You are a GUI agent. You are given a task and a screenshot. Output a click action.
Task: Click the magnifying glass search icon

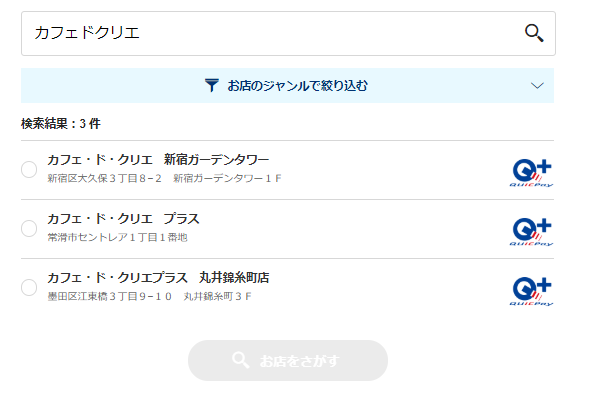tap(534, 33)
